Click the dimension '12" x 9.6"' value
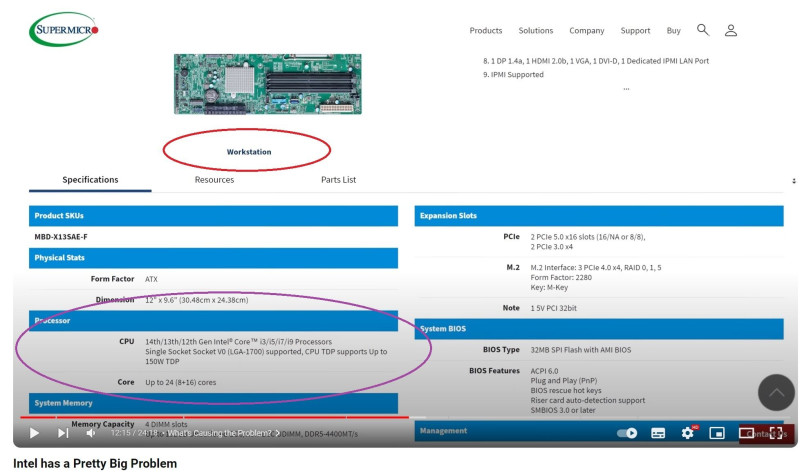 pyautogui.click(x=196, y=300)
